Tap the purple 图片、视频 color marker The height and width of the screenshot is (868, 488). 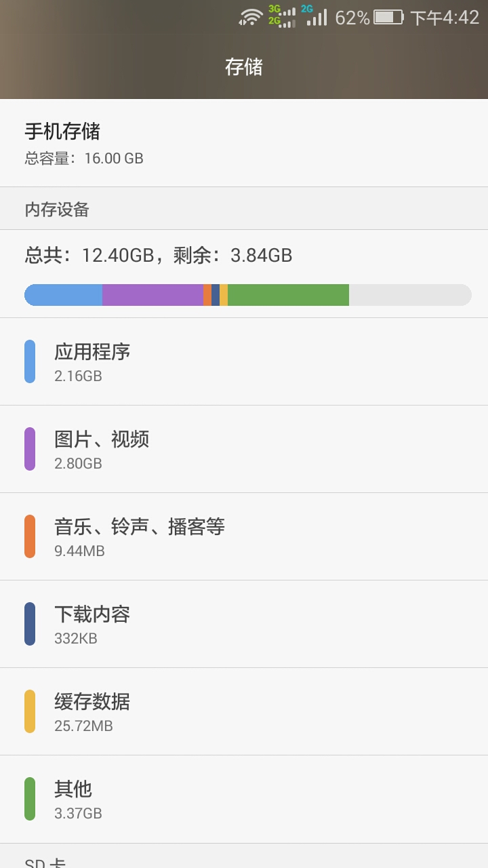30,449
